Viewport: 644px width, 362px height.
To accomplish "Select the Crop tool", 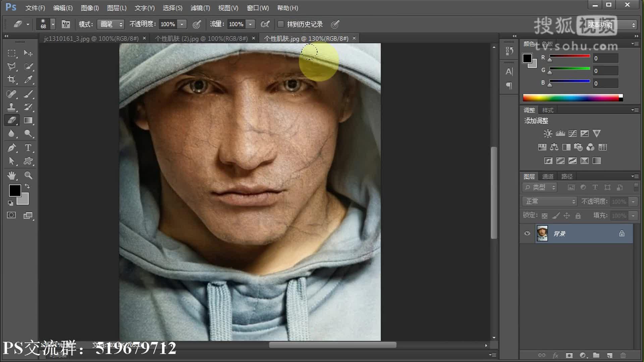I will pos(11,79).
